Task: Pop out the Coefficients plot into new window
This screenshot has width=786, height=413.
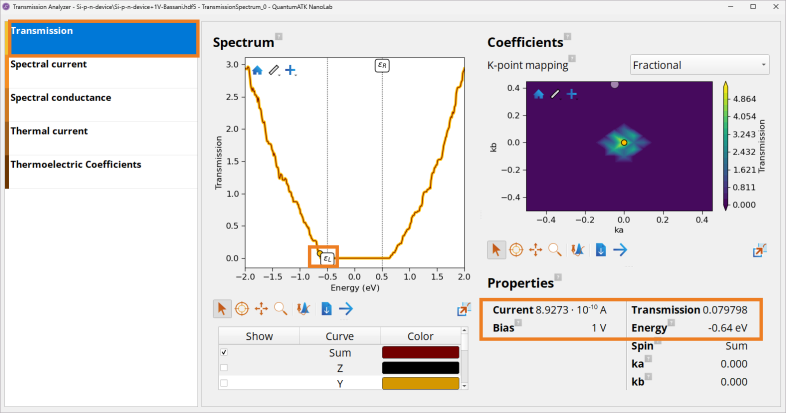Action: coord(759,250)
